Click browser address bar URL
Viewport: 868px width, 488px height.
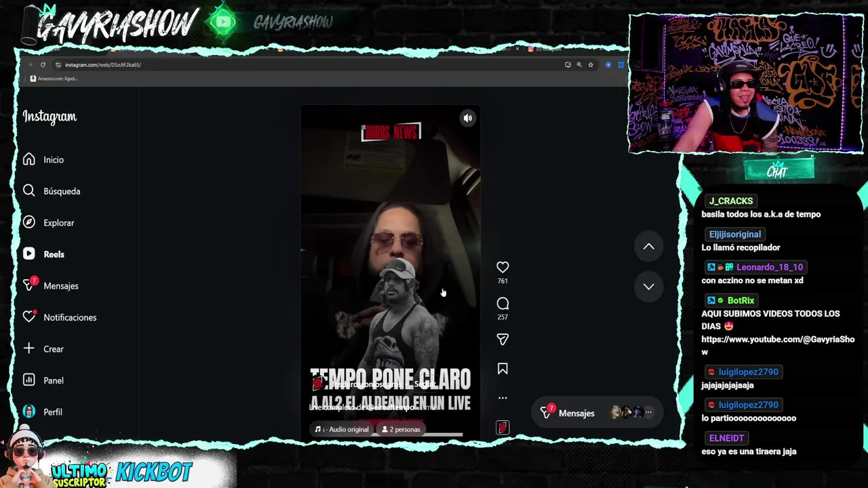pos(103,65)
